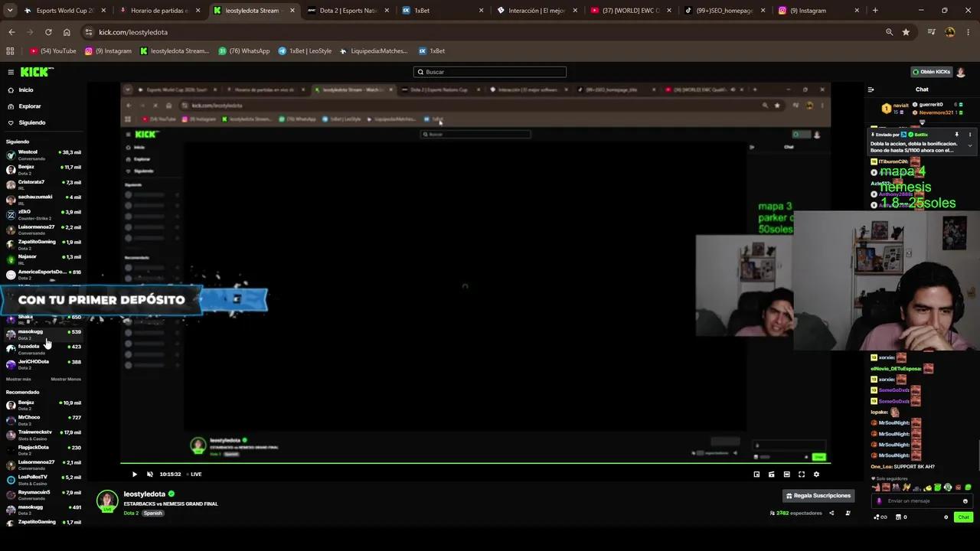Click the kick.com address bar
Screen dimensions: 980x551
point(482,32)
